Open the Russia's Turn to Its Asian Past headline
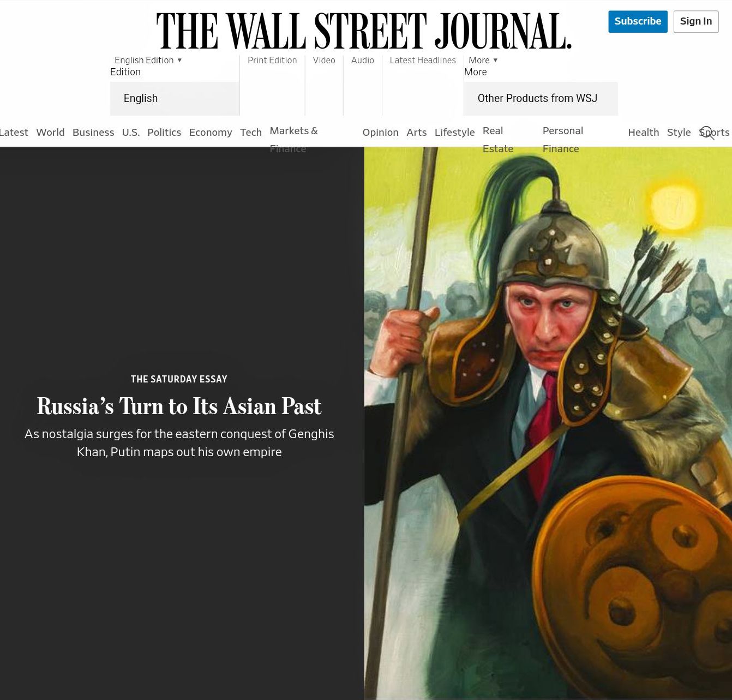The width and height of the screenshot is (732, 700). click(x=179, y=406)
